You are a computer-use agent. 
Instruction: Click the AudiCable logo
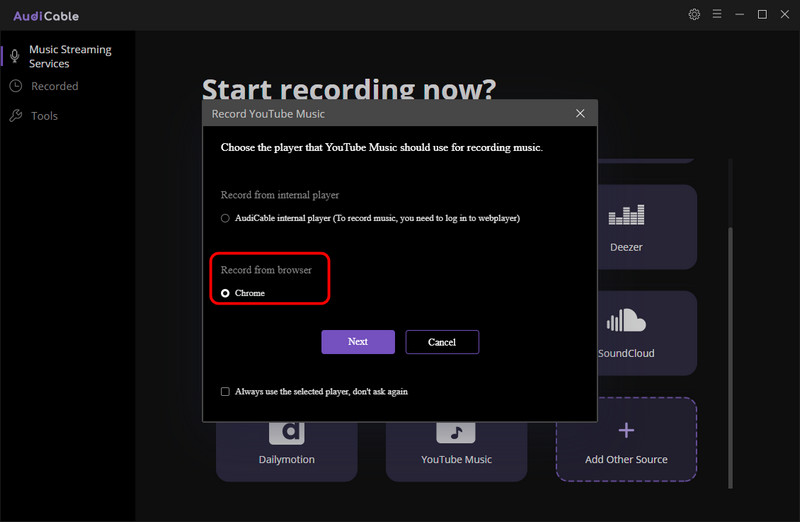[x=46, y=16]
